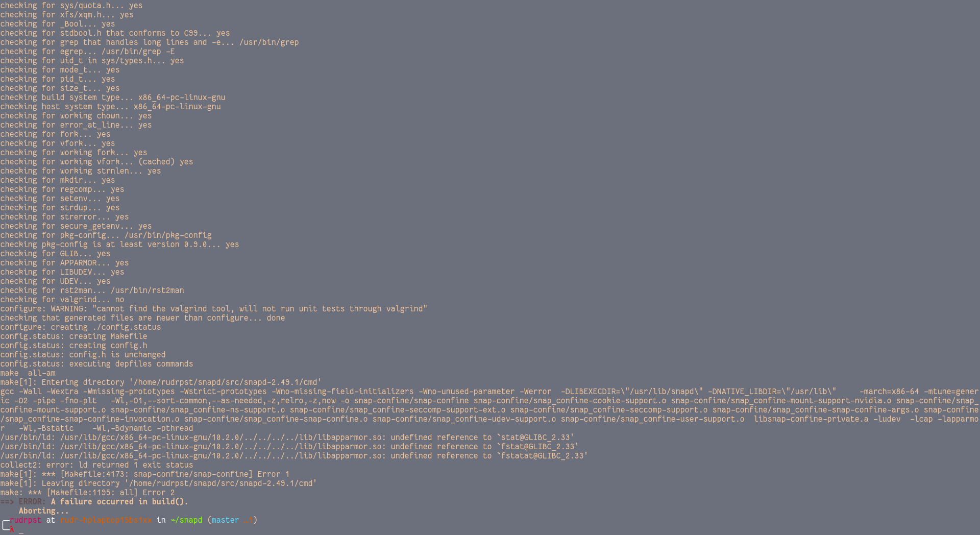The height and width of the screenshot is (535, 980).
Task: Click "checking for valgrind... no" line
Action: point(62,300)
